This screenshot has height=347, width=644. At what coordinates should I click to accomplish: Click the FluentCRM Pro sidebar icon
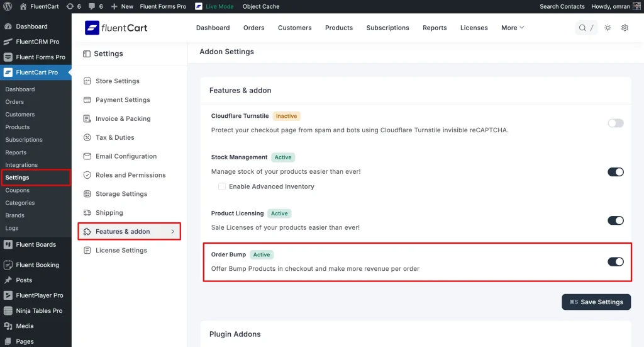coord(8,42)
